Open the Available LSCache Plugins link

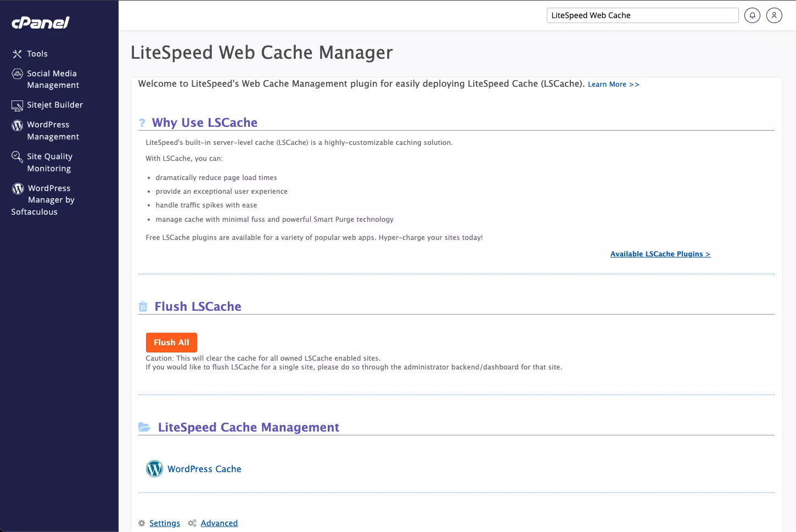660,254
